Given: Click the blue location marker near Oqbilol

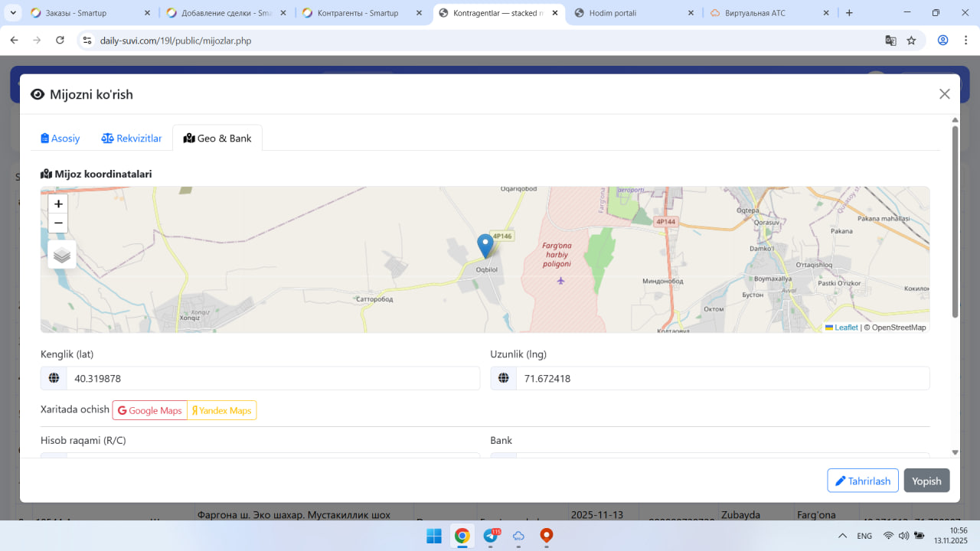Looking at the screenshot, I should (x=485, y=246).
